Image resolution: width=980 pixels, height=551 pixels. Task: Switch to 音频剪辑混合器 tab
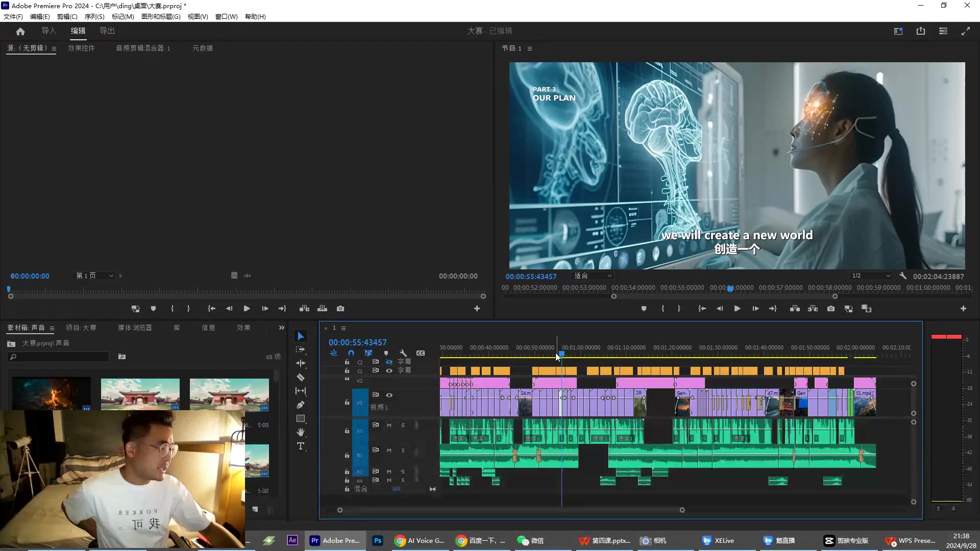coord(143,48)
